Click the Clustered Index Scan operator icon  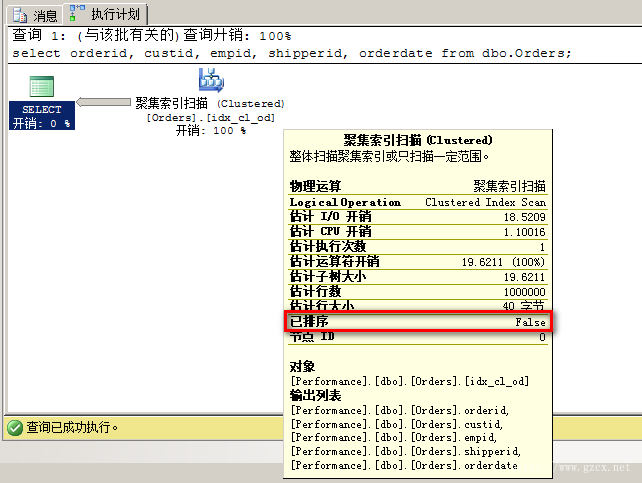[x=211, y=80]
